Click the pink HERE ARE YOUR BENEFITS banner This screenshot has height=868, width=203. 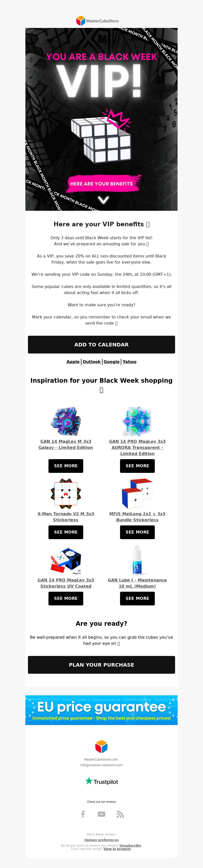coord(102,184)
